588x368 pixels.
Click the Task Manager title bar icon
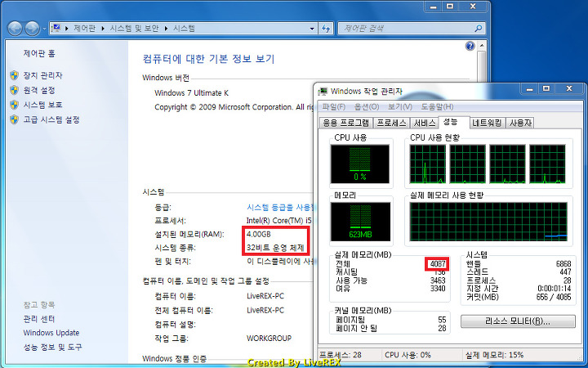(323, 92)
